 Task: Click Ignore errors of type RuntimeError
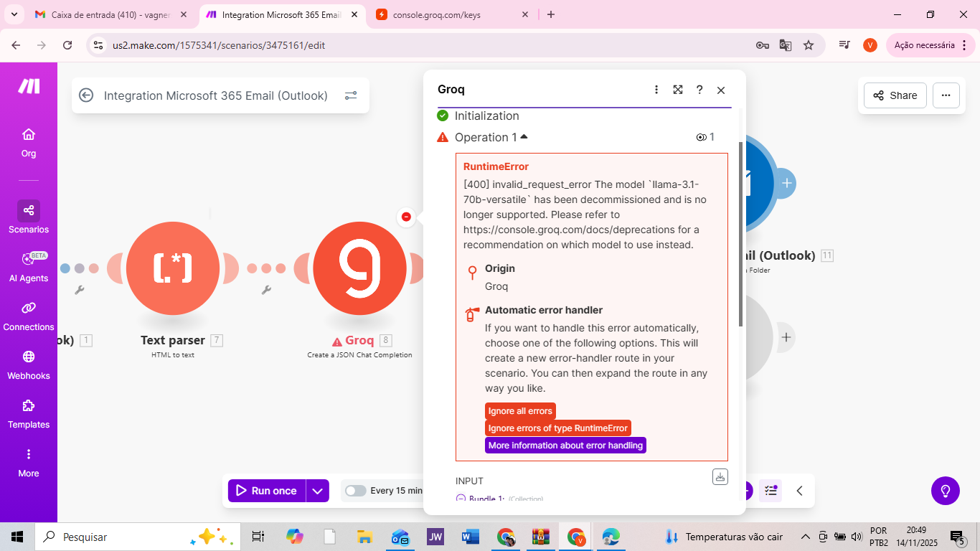(558, 428)
